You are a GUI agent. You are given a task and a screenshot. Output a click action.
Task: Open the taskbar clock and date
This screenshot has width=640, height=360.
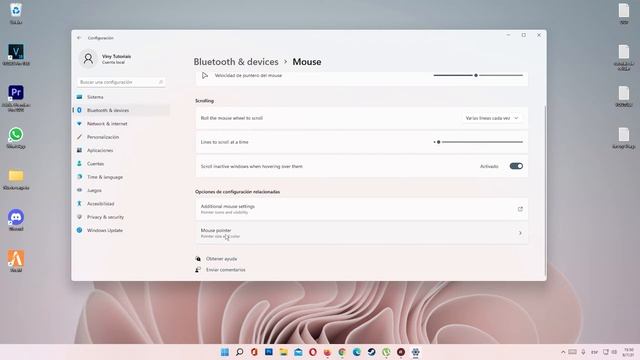628,352
